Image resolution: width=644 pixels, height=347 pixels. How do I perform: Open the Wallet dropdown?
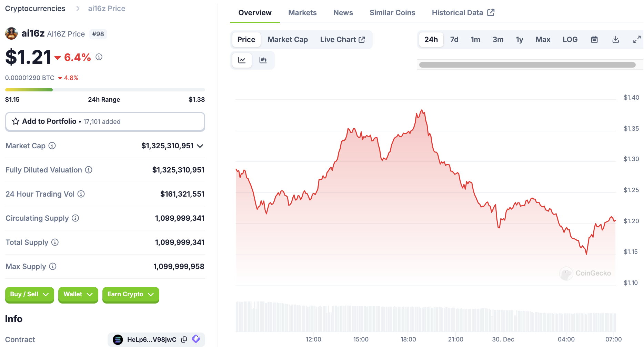pos(78,295)
